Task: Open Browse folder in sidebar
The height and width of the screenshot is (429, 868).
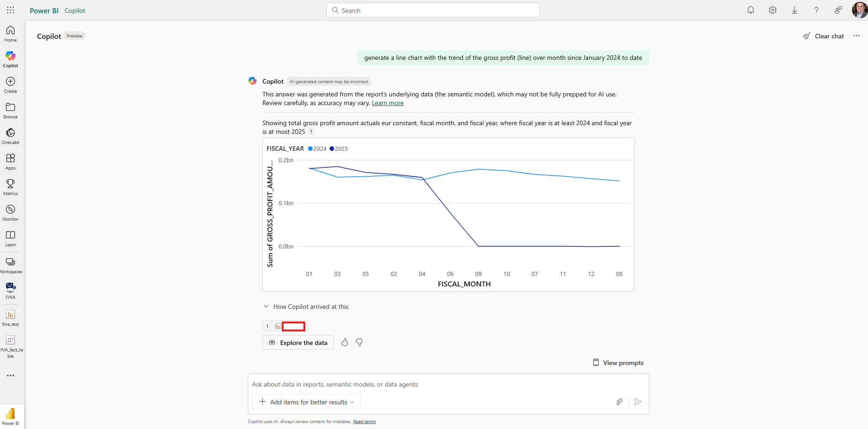Action: (x=10, y=111)
